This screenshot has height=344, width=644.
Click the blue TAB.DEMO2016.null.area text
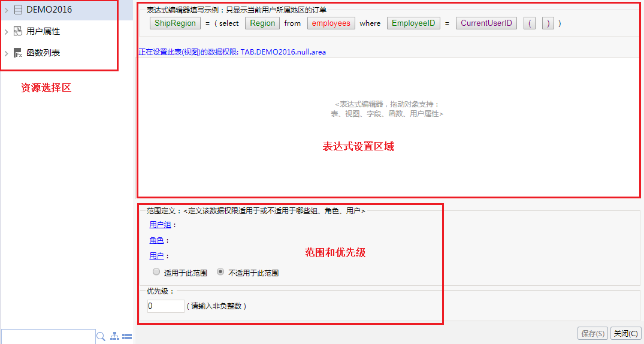283,52
